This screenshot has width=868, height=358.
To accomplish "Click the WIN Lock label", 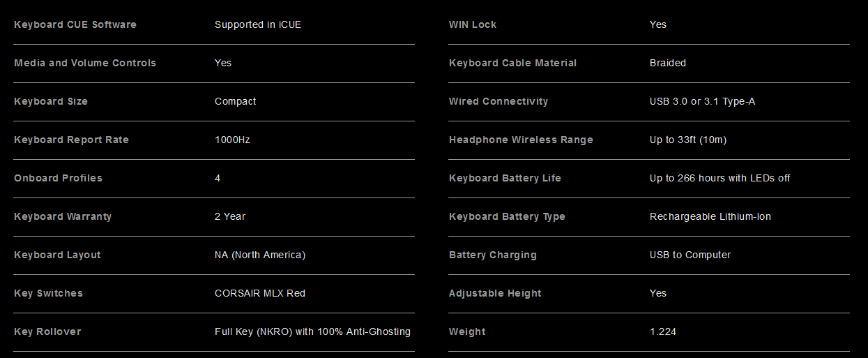I will click(473, 24).
